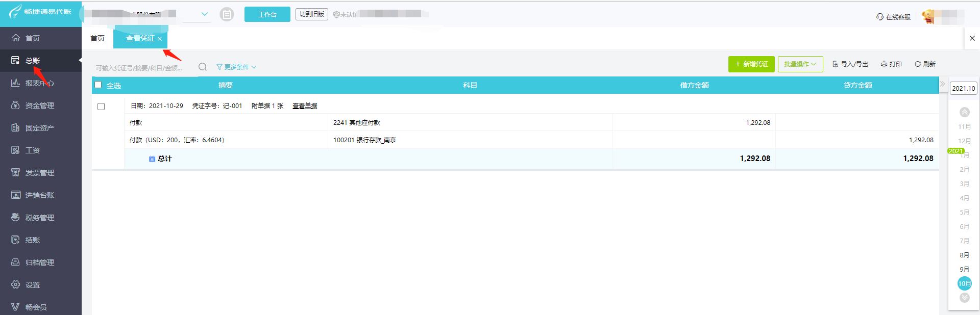
Task: Click the 工资 sidebar icon
Action: [15, 150]
